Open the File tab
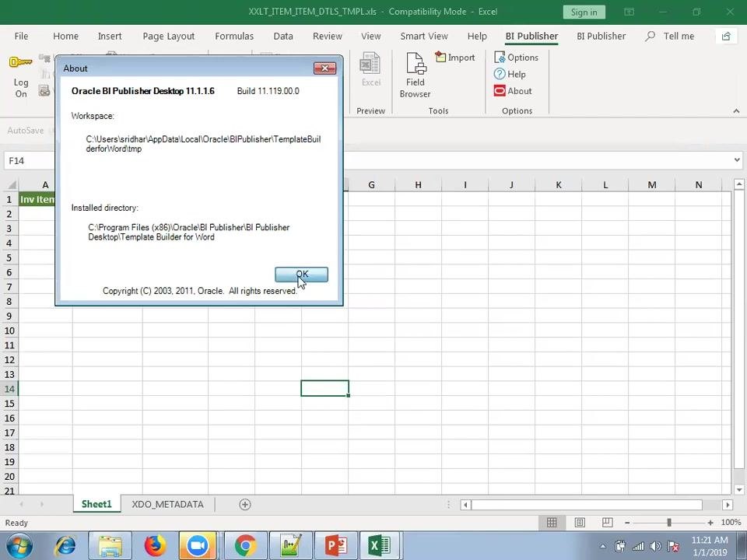This screenshot has height=560, width=747. click(x=21, y=37)
